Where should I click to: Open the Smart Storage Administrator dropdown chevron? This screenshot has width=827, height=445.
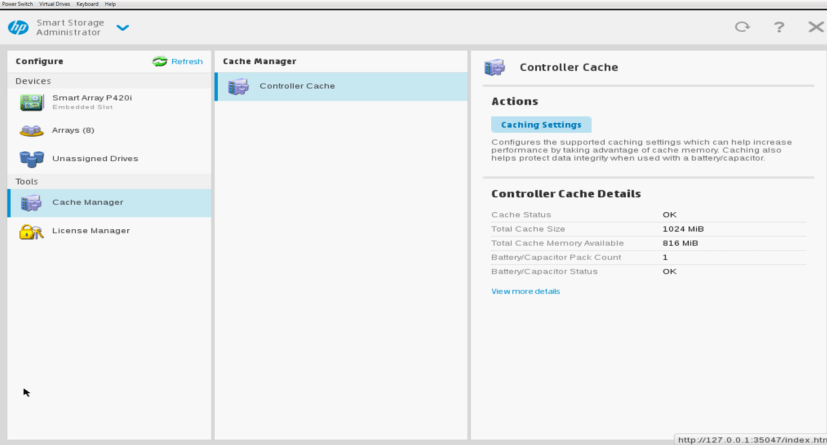pos(122,27)
